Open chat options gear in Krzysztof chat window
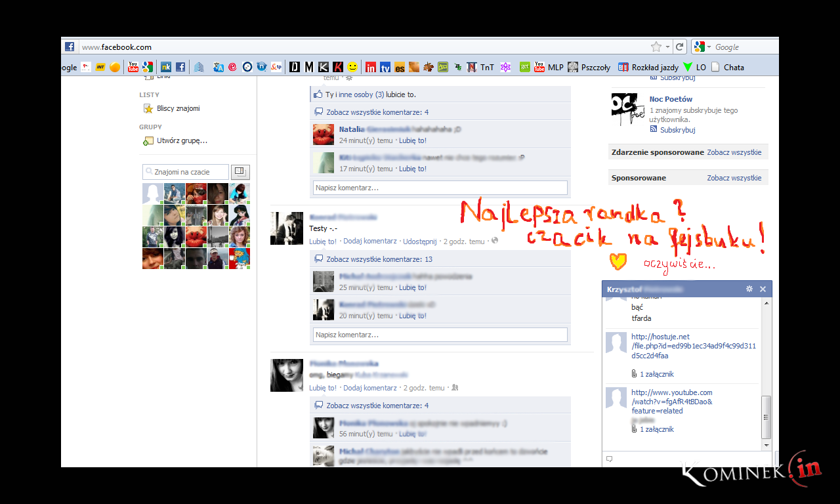The width and height of the screenshot is (840, 504). point(749,289)
